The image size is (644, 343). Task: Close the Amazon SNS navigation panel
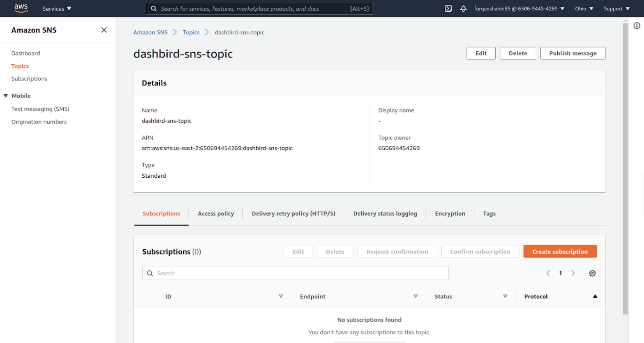(x=104, y=30)
